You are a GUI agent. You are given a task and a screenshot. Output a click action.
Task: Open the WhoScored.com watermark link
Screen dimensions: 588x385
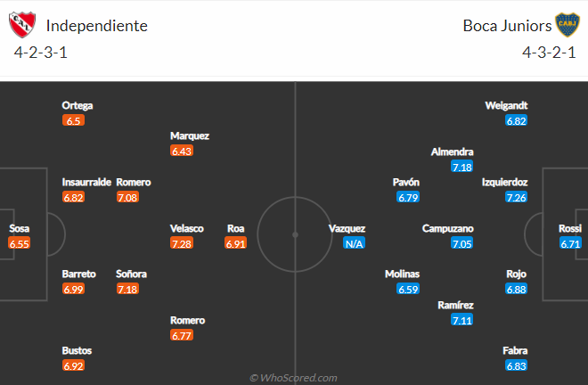pyautogui.click(x=294, y=378)
